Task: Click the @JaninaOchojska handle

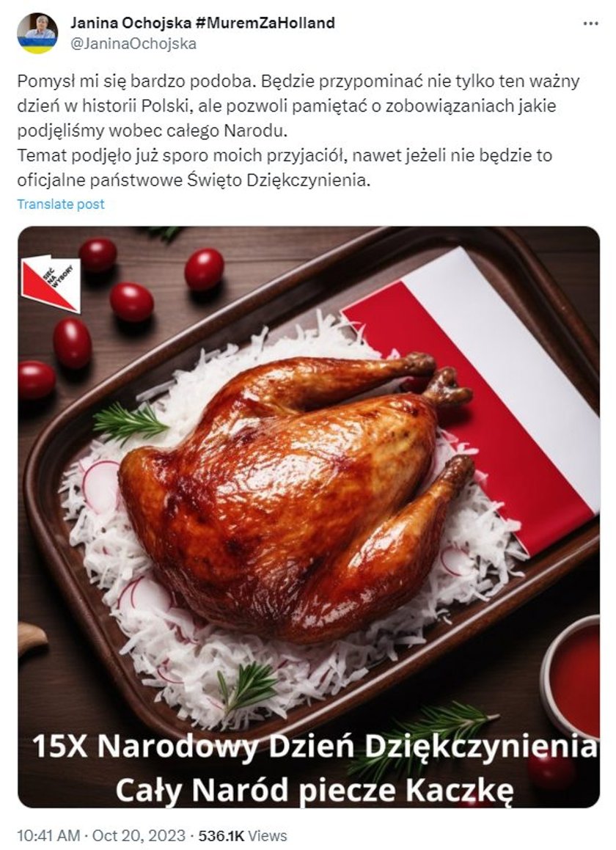Action: click(x=133, y=44)
